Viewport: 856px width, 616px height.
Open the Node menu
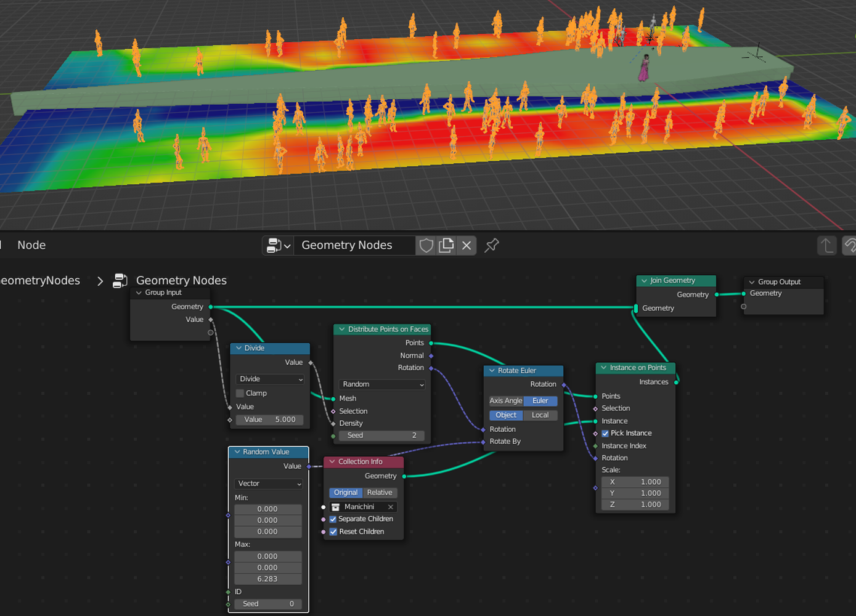[x=31, y=245]
